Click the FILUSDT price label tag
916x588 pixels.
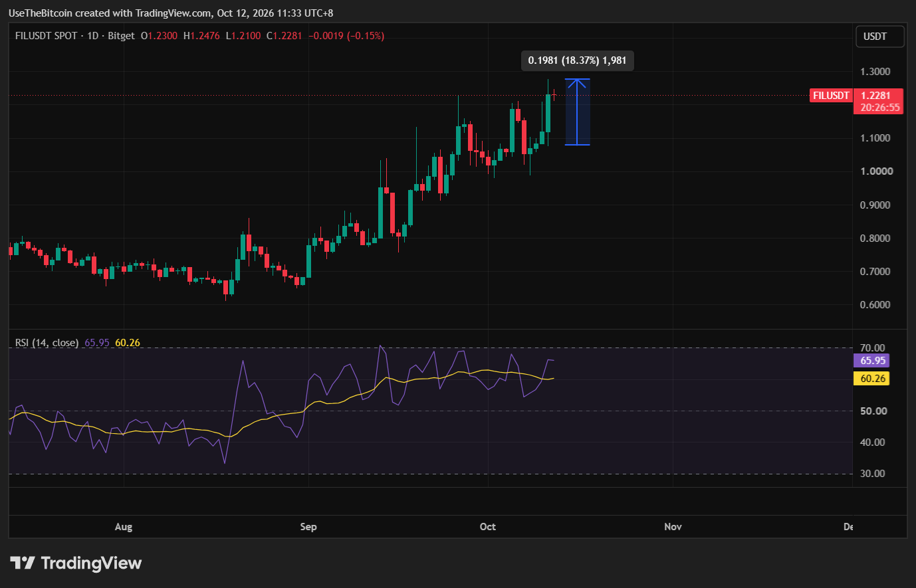[x=831, y=96]
